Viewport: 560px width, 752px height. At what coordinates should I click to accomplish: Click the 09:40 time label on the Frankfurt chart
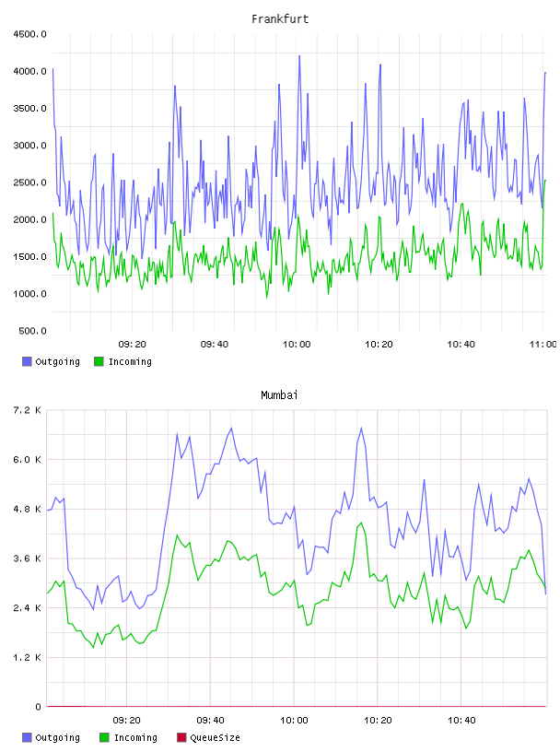(215, 345)
